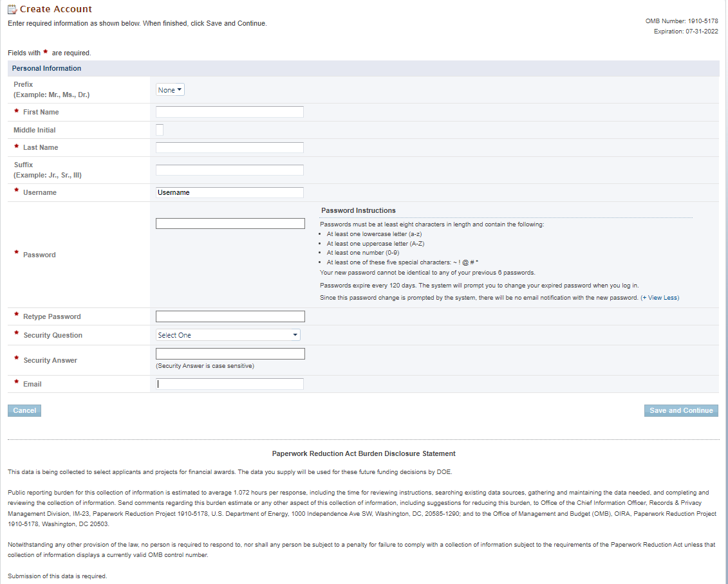Click 'At least one lowercase letter (a-z)' text
Viewport: 728px width, 584px height.
(374, 234)
